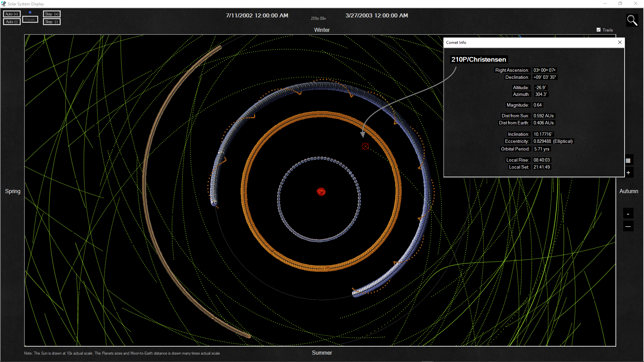
Task: Click the Magnitude value 0.64
Action: click(537, 105)
